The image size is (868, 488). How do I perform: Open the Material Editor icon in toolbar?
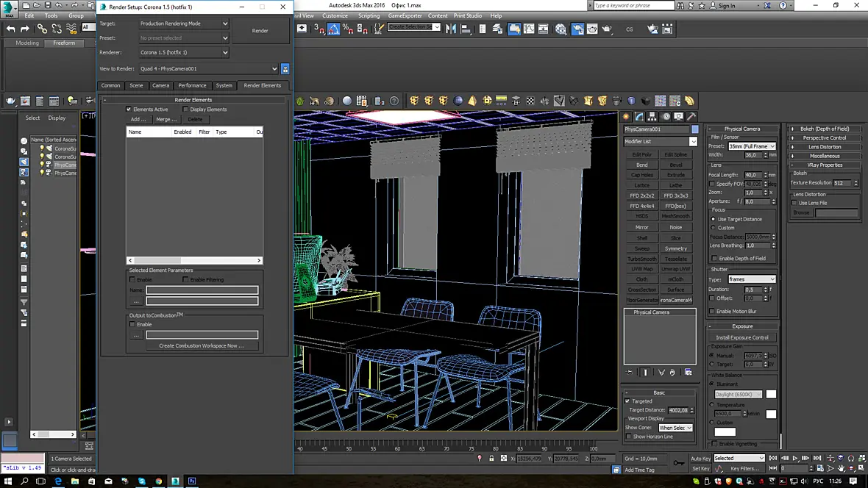tap(561, 29)
